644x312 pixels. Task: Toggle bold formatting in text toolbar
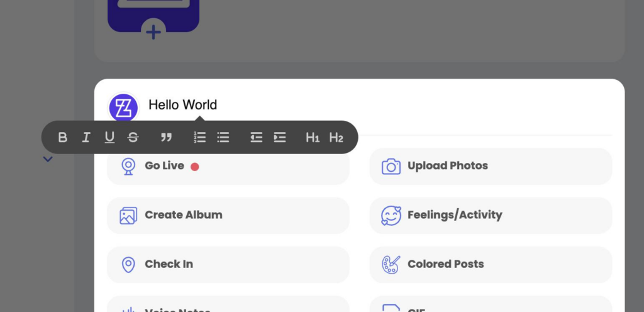click(62, 137)
